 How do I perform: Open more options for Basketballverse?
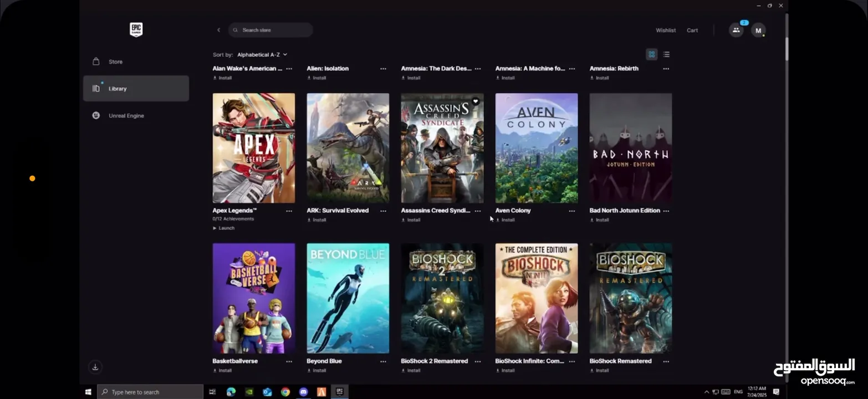289,361
